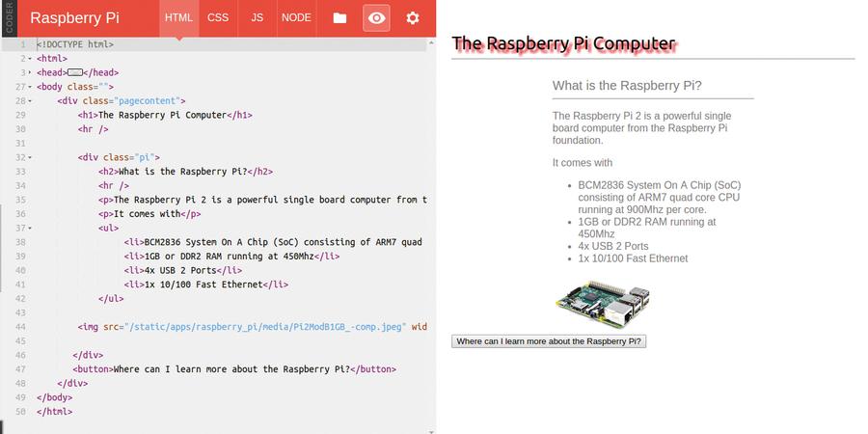Screen dimensions: 868x434
Task: Collapse the pi div fold arrow
Action: pyautogui.click(x=30, y=157)
